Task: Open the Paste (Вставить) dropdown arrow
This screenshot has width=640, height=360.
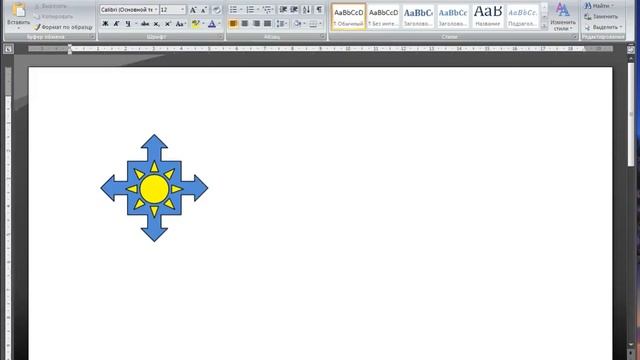Action: (x=18, y=28)
